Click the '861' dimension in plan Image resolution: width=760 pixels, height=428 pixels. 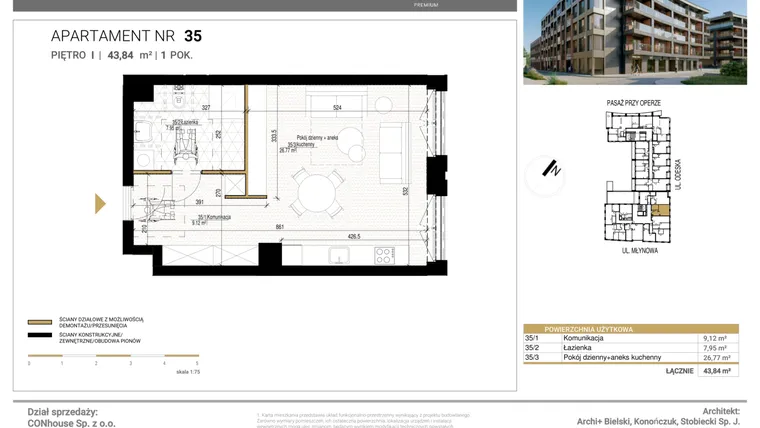pos(280,227)
